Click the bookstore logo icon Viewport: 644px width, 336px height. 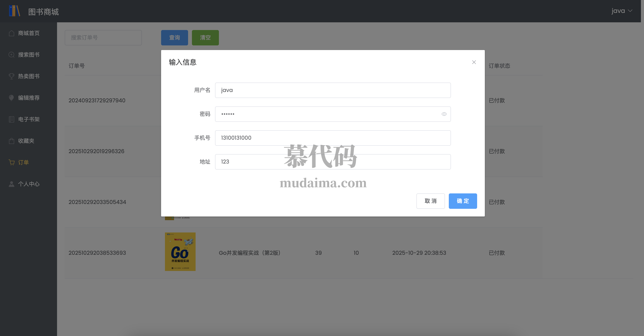pos(14,11)
